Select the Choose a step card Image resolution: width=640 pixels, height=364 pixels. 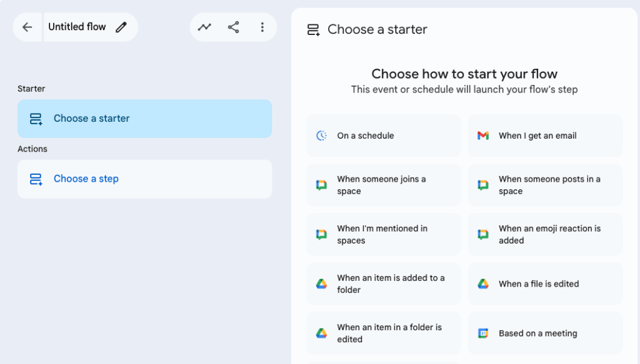point(144,179)
